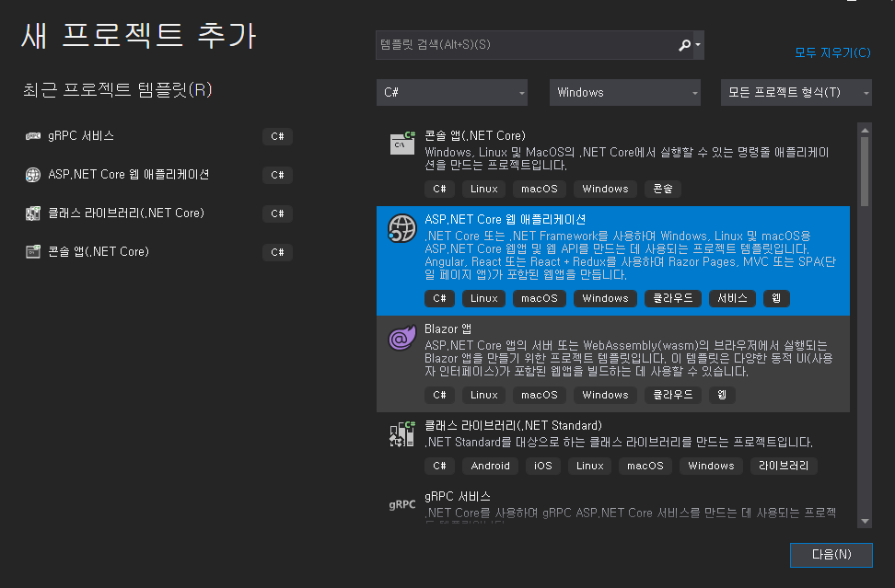
Task: Click 모두 지우기(C) link
Action: [832, 53]
